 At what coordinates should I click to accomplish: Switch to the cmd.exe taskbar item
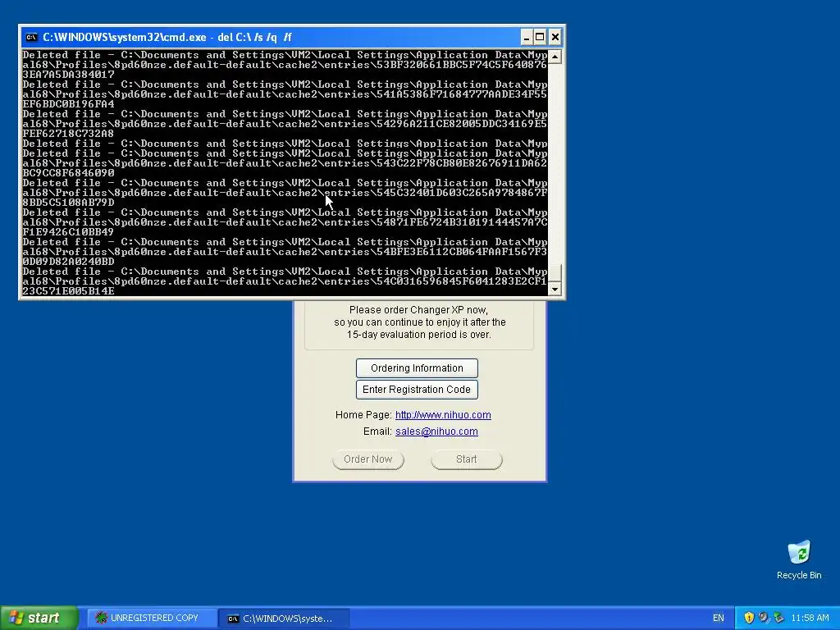pos(285,619)
